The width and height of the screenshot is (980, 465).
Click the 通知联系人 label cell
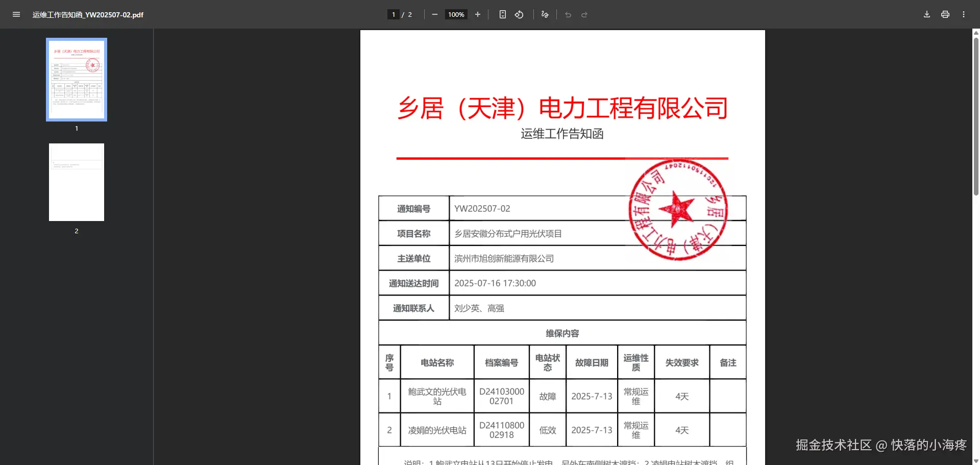tap(414, 308)
